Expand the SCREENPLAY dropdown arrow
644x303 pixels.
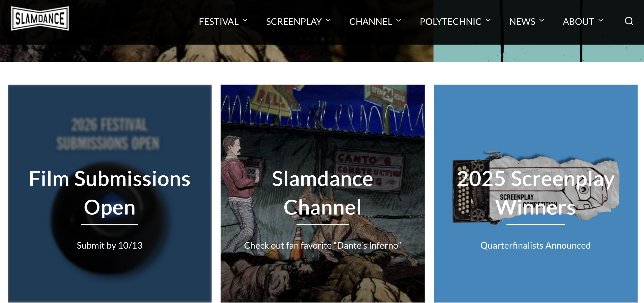pos(328,20)
